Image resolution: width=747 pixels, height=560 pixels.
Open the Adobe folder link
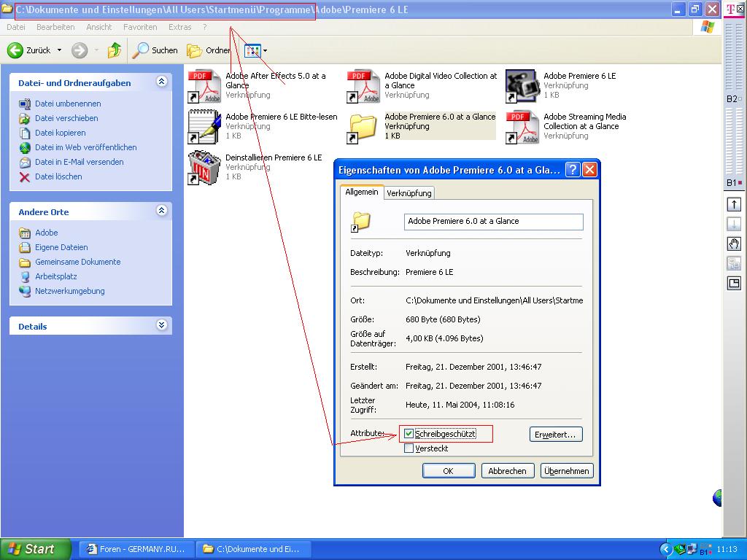click(x=47, y=233)
